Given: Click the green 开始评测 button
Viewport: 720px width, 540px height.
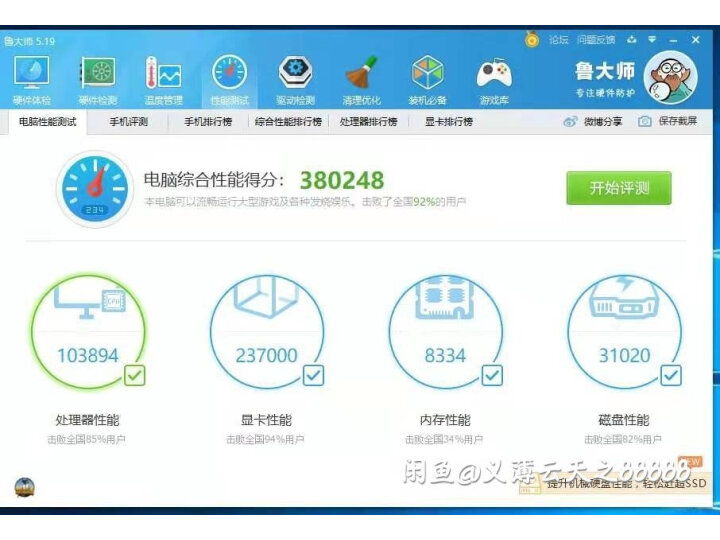Looking at the screenshot, I should (x=619, y=188).
